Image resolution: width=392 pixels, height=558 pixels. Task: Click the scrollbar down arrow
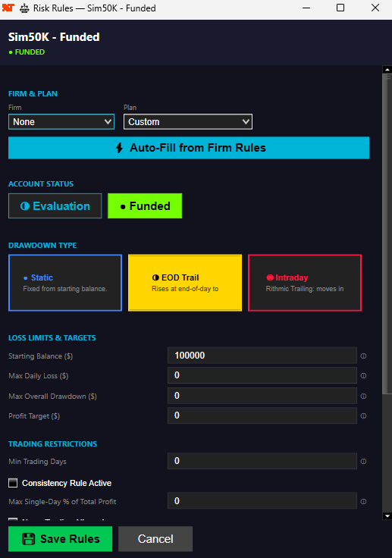tap(387, 516)
